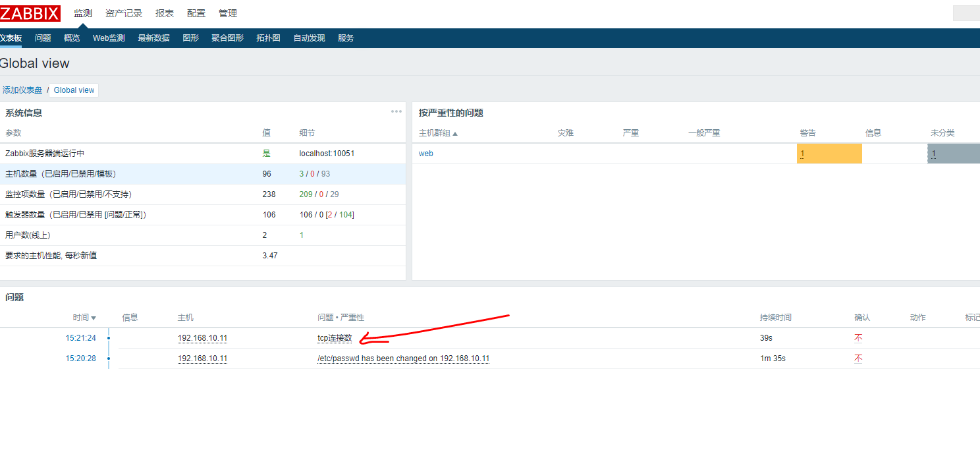Open problem time 15:20:28
980x460 pixels.
click(x=80, y=359)
